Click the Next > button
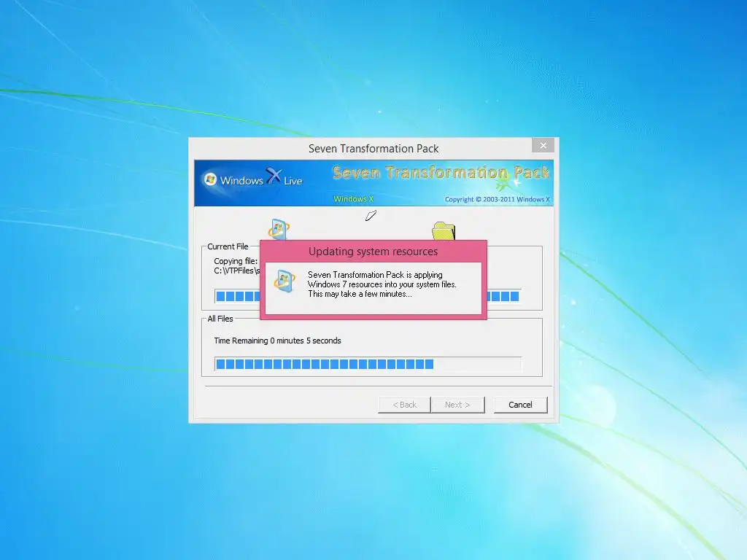 coord(457,405)
